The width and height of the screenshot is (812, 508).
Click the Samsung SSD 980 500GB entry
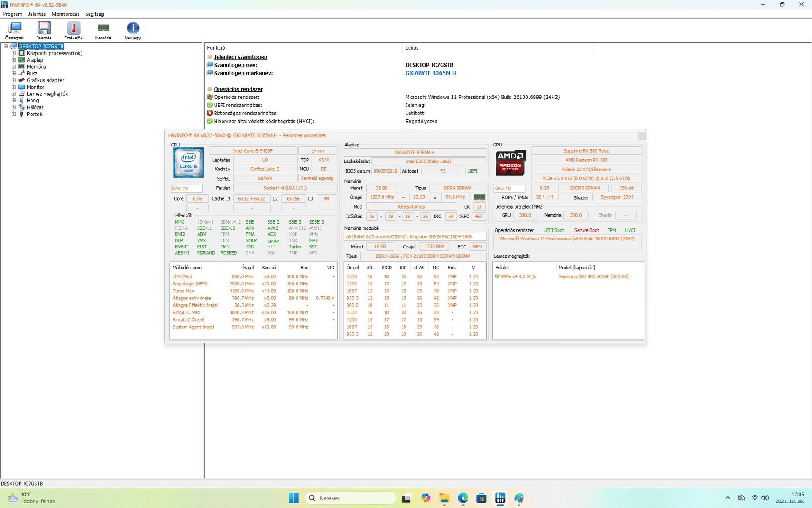[x=593, y=276]
